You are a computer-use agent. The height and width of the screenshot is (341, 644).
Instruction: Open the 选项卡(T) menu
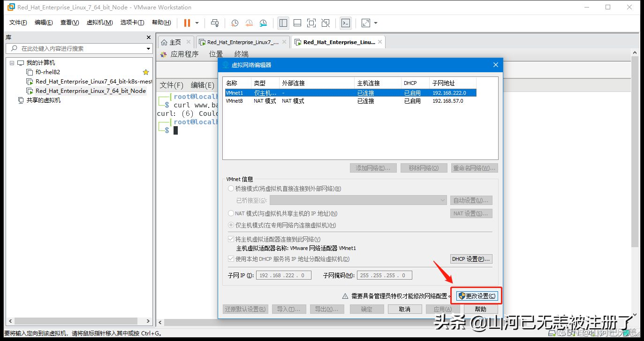(132, 23)
